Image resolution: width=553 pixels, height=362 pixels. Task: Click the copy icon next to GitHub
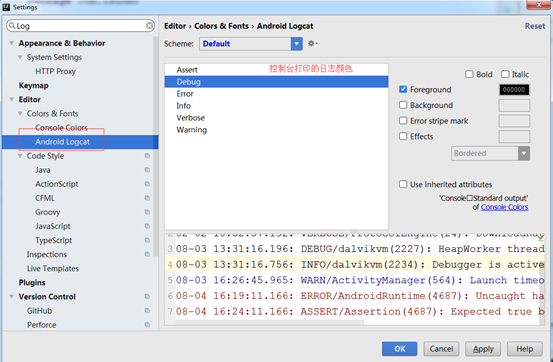coord(147,310)
